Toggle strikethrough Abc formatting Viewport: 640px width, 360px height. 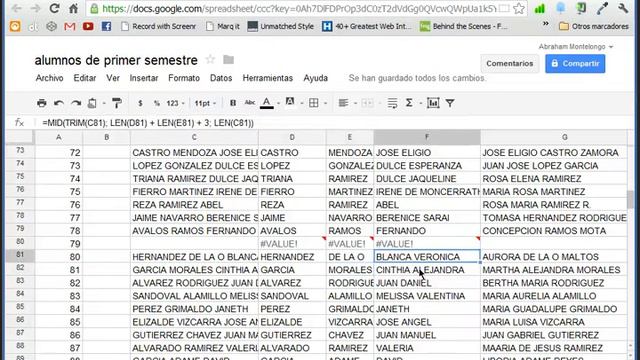249,103
